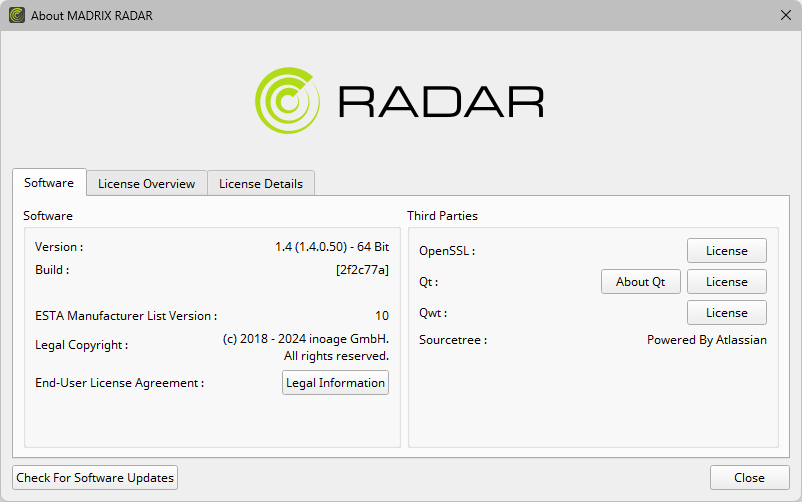
Task: Select the Software tab
Action: [x=49, y=183]
